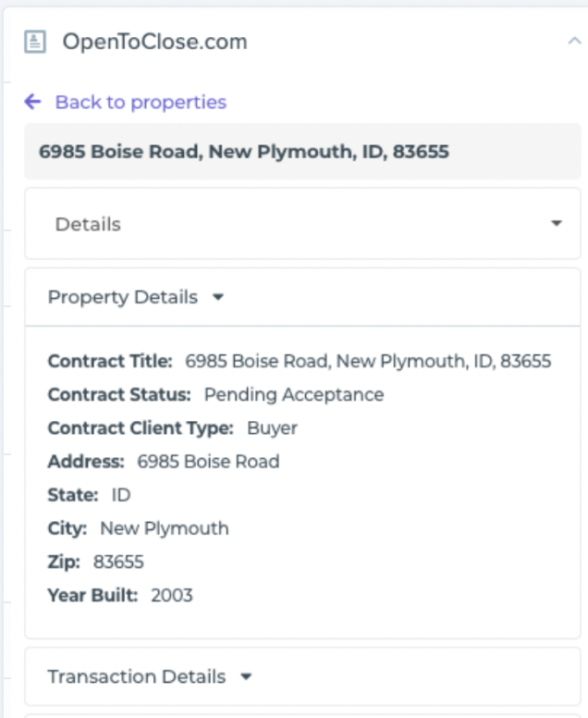
Task: Collapse the OpenToClose.com panel with the chevron
Action: (574, 41)
